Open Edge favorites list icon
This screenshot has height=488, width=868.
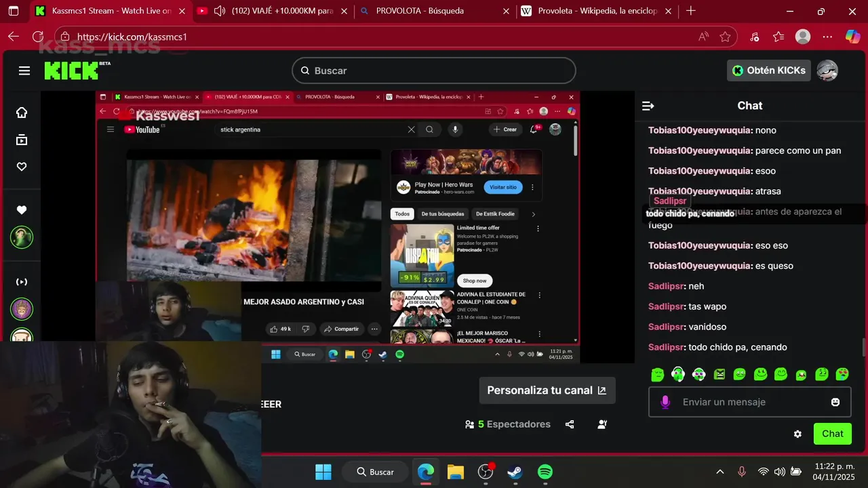click(778, 37)
